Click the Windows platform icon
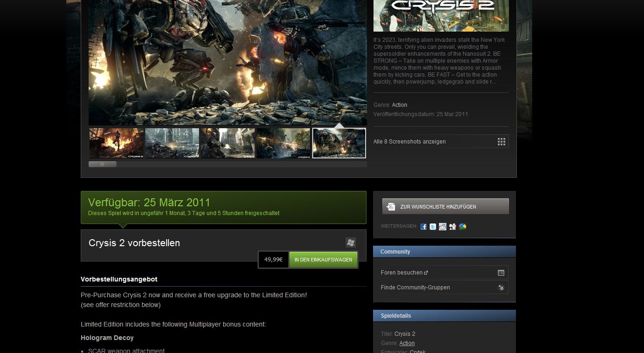644x353 pixels. pyautogui.click(x=351, y=242)
